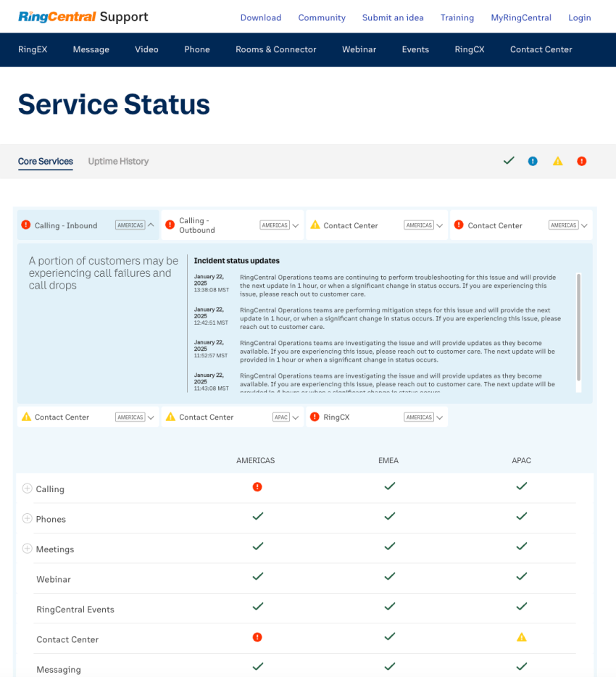Expand the Calling - Outbound incident card

click(x=295, y=225)
